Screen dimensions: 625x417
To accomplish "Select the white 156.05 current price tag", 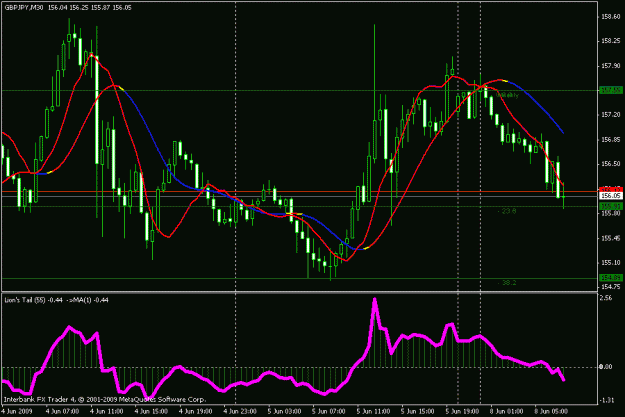I will pos(611,196).
